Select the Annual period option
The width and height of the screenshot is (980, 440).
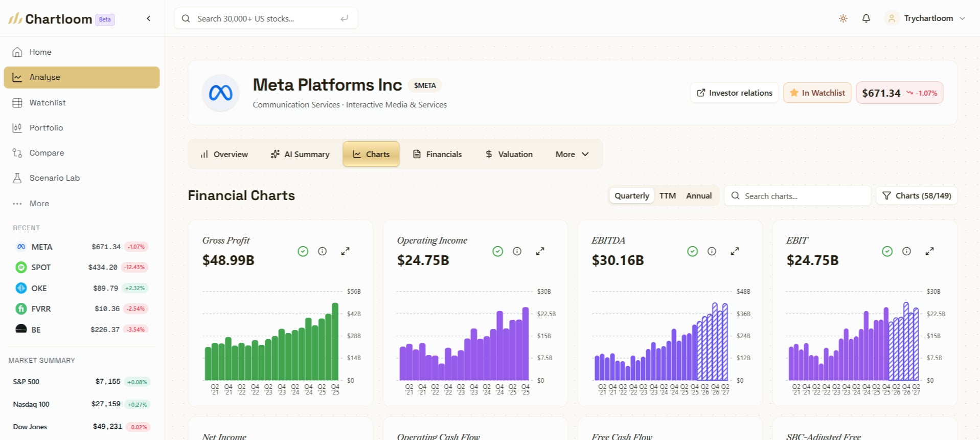point(699,195)
